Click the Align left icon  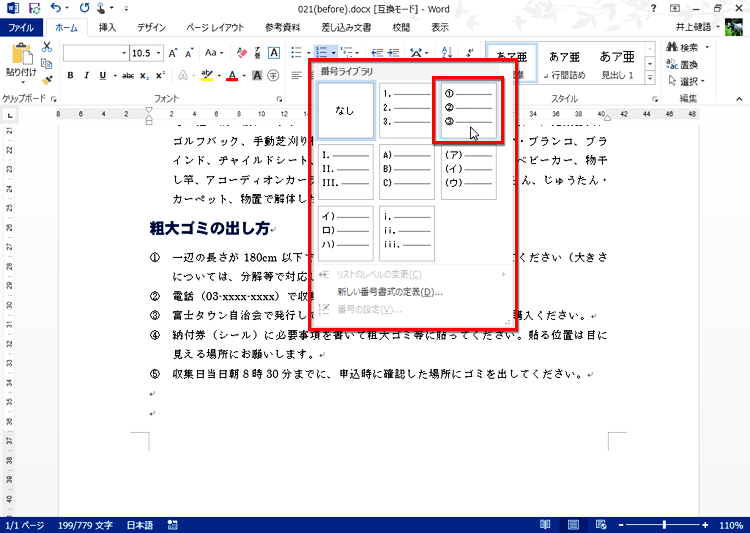297,76
